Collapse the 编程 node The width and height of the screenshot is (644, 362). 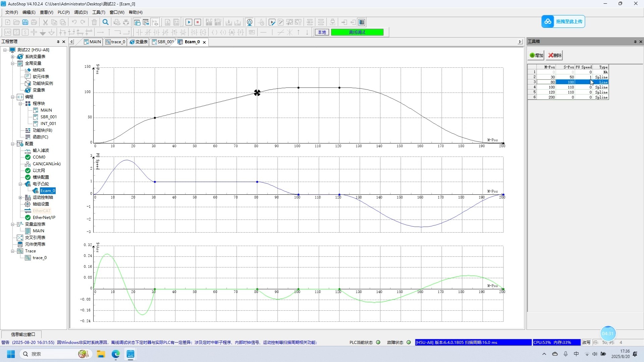click(13, 97)
